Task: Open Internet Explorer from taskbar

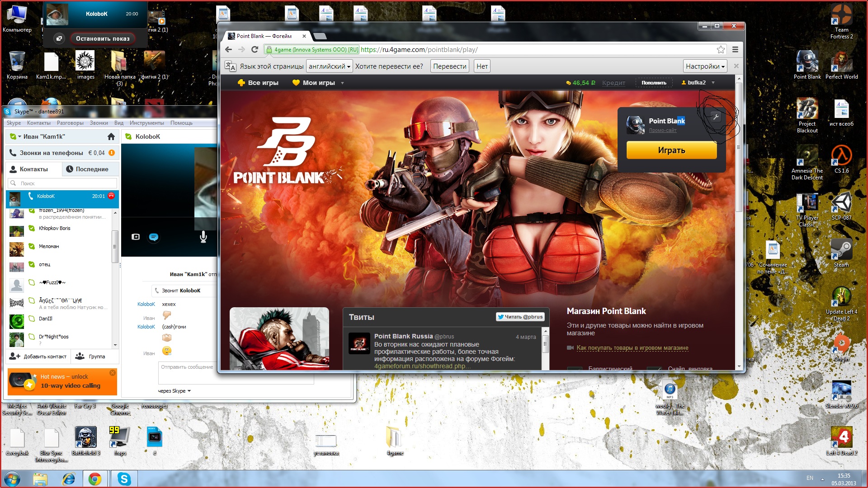Action: pyautogui.click(x=69, y=479)
